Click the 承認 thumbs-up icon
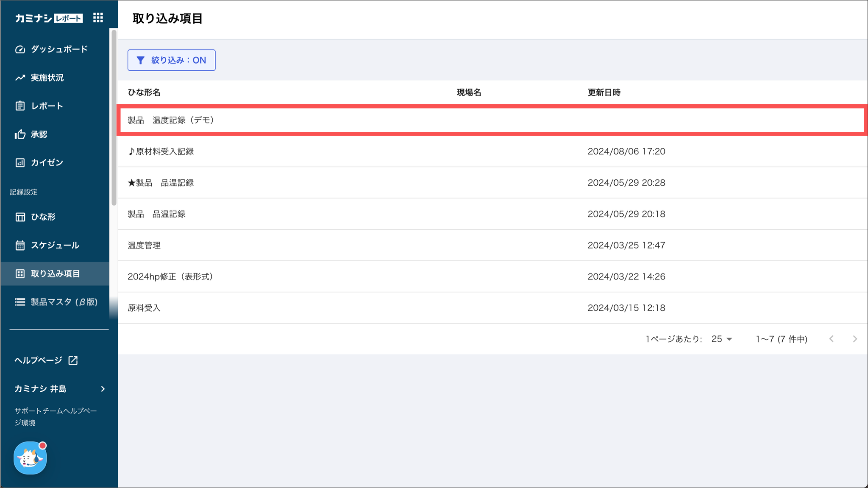This screenshot has width=868, height=488. tap(20, 134)
